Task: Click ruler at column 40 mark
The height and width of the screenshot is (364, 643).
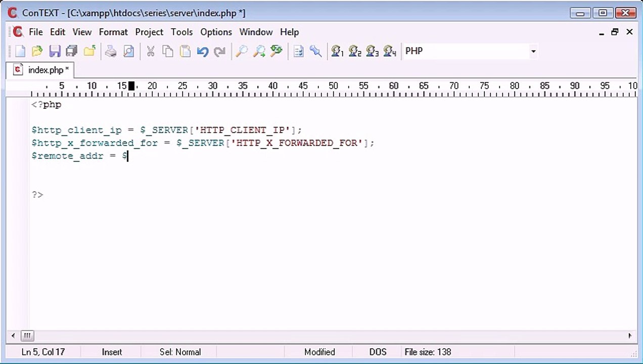Action: point(273,86)
